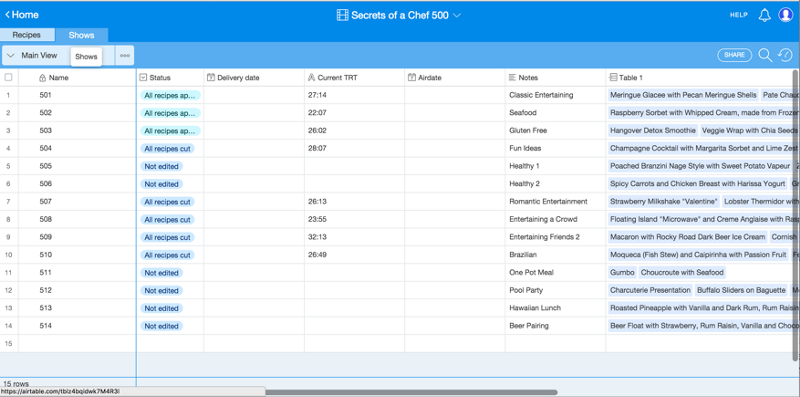Open the Status column header dropdown
Image resolution: width=800 pixels, height=397 pixels.
(143, 78)
